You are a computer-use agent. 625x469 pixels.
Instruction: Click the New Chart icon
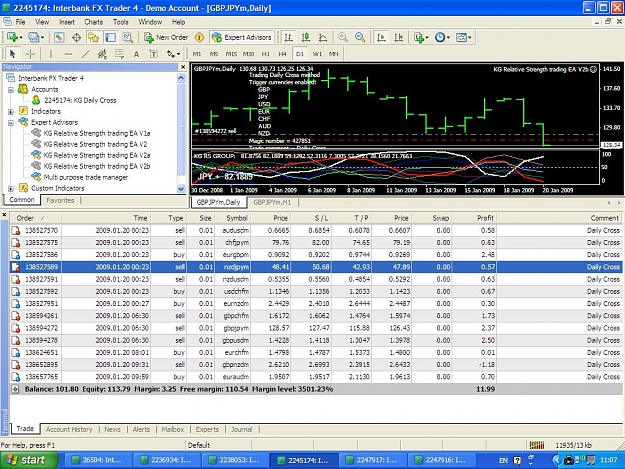tap(12, 37)
